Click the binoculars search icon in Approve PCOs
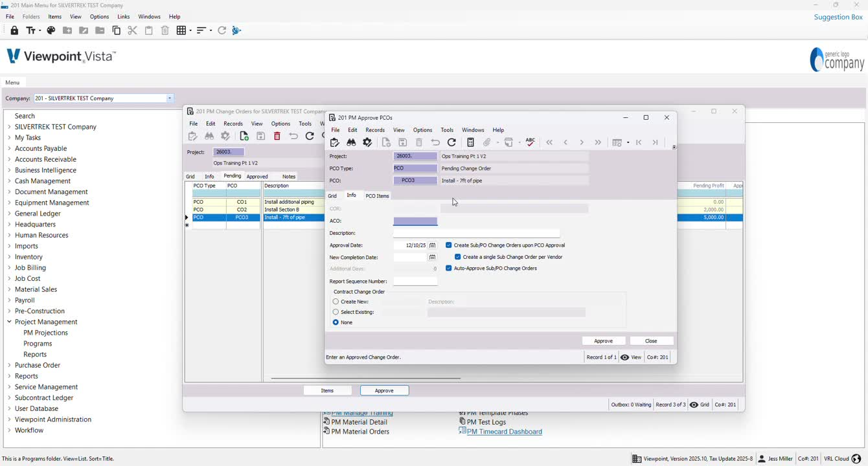 coord(351,142)
